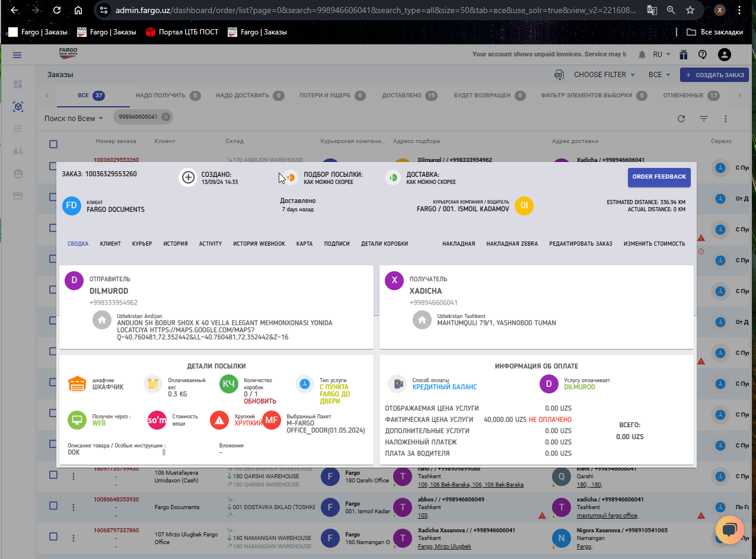This screenshot has width=756, height=559.
Task: Open the Все закладки bookmarks folder
Action: point(714,32)
